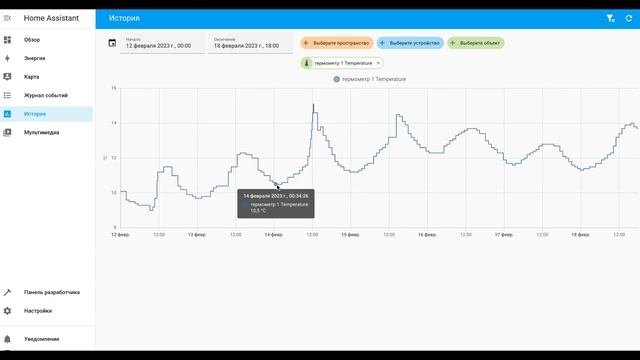Viewport: 640px width, 360px height.
Task: Open Панель разработчика hammer icon
Action: click(x=7, y=292)
